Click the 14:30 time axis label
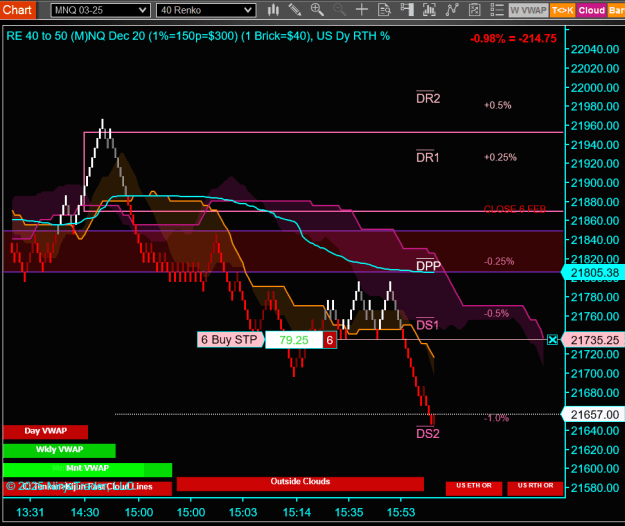 (85, 512)
